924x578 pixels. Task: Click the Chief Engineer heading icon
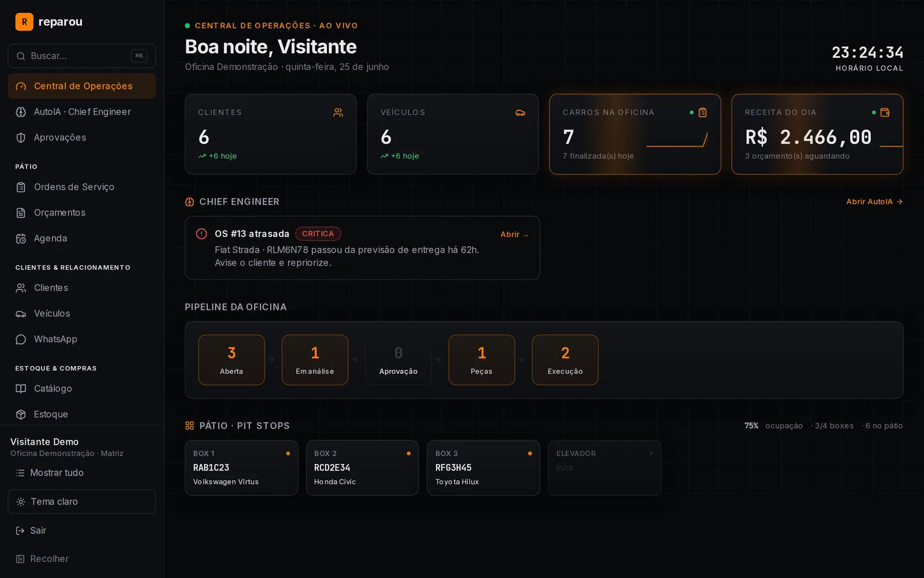click(x=189, y=202)
